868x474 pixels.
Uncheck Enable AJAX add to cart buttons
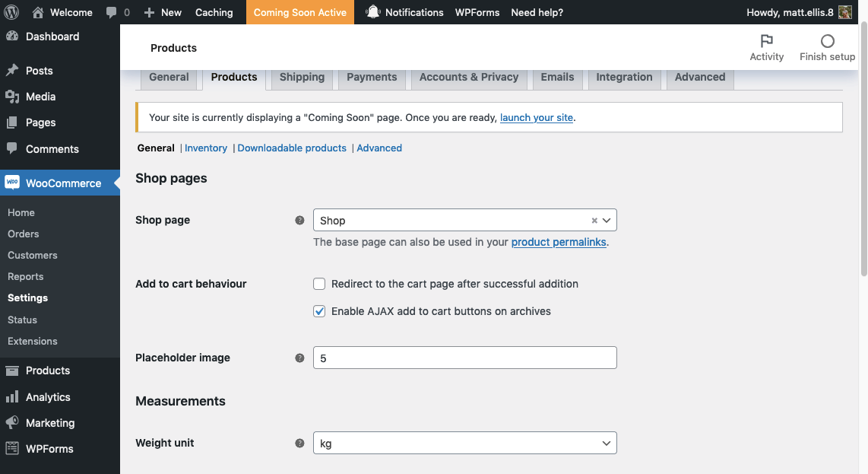coord(320,311)
